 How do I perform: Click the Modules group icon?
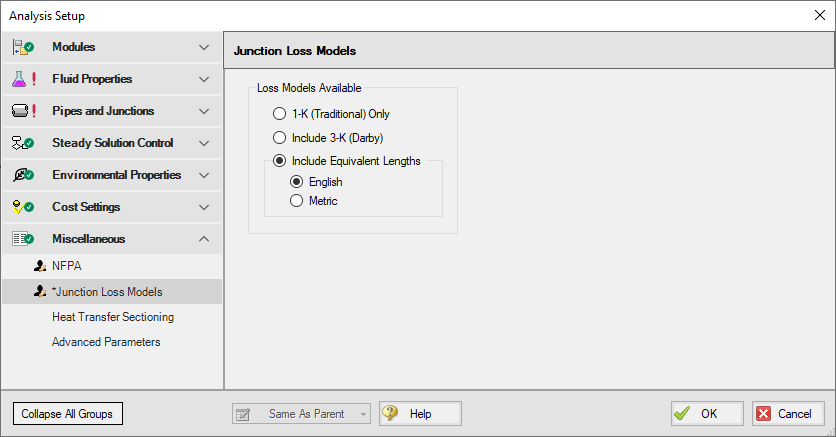coord(23,47)
